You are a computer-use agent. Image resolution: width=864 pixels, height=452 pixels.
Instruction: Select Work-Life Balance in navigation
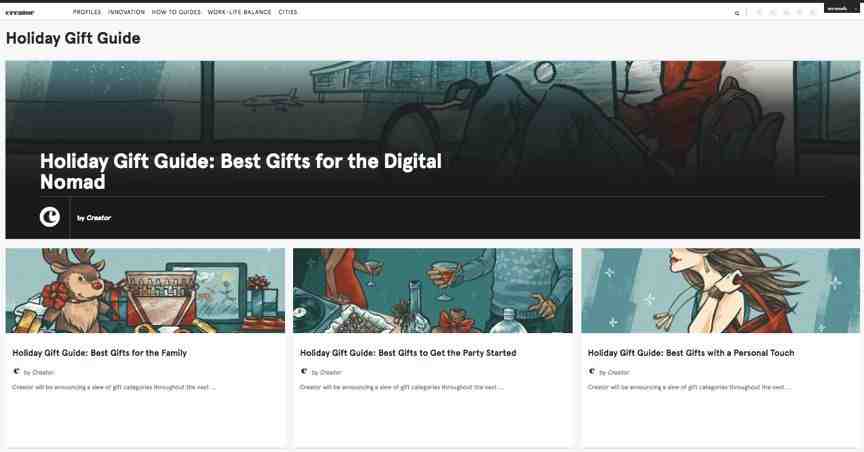(x=239, y=12)
